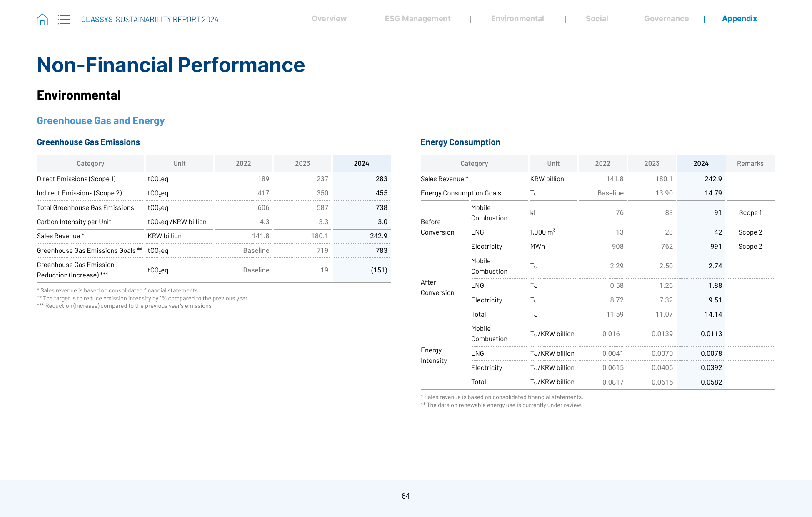Click the Appendix tab
812x517 pixels.
tap(740, 19)
